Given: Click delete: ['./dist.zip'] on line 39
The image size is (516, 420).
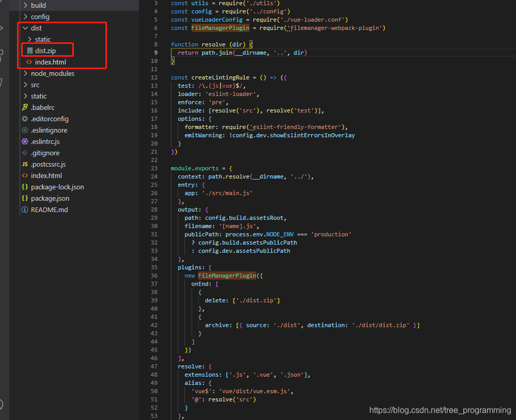Looking at the screenshot, I should pos(242,300).
